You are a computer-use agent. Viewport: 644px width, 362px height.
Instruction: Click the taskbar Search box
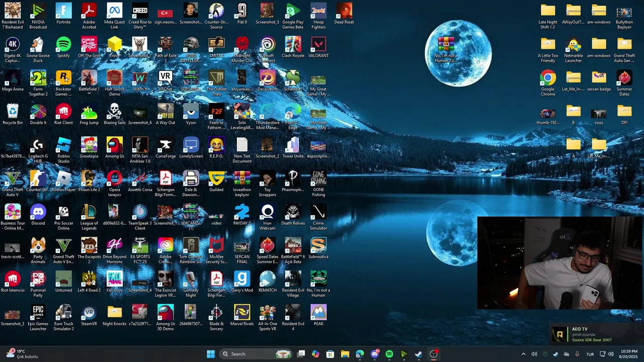[256, 354]
